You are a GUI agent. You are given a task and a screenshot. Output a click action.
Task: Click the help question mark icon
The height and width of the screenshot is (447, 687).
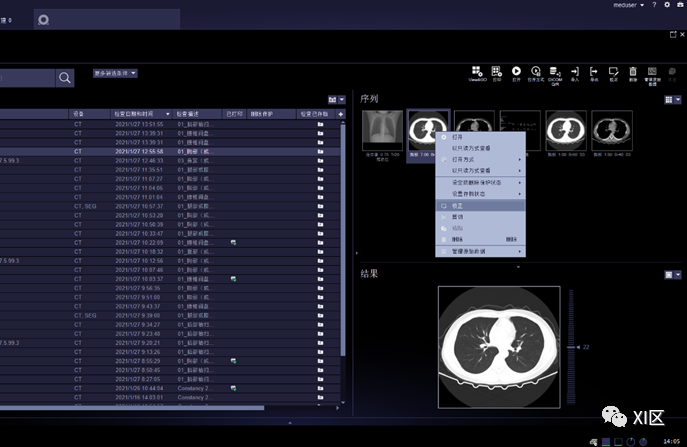654,5
